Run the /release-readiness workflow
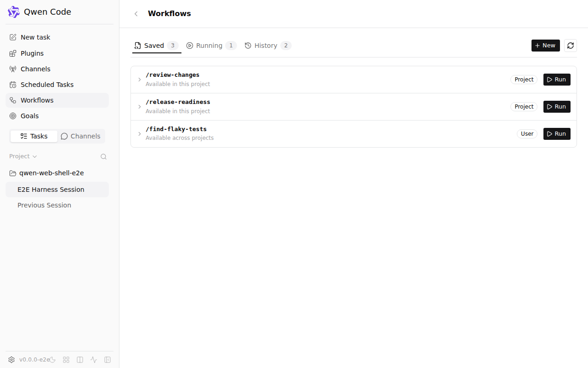Viewport: 588px width, 368px height. 557,107
